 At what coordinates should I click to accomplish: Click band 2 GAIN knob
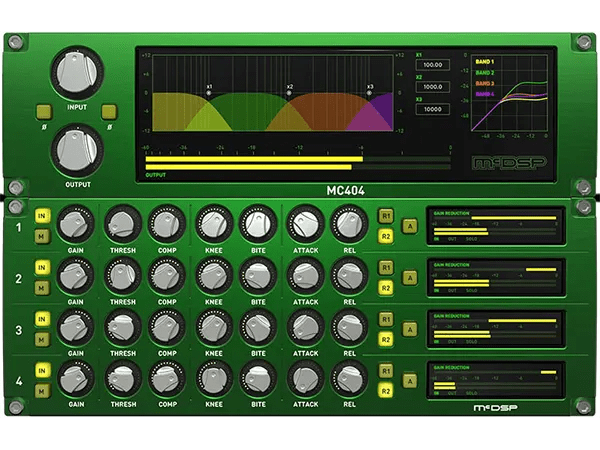tap(75, 276)
